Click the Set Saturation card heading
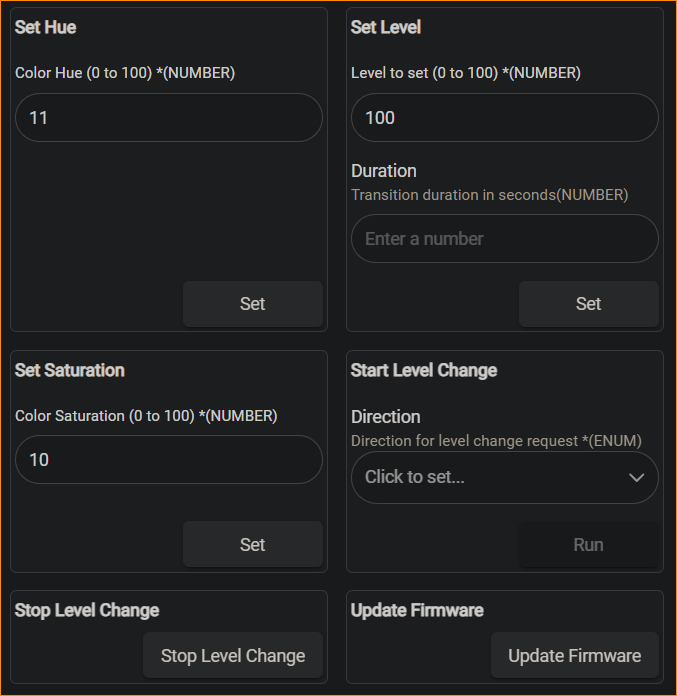Image resolution: width=677 pixels, height=696 pixels. [x=70, y=370]
